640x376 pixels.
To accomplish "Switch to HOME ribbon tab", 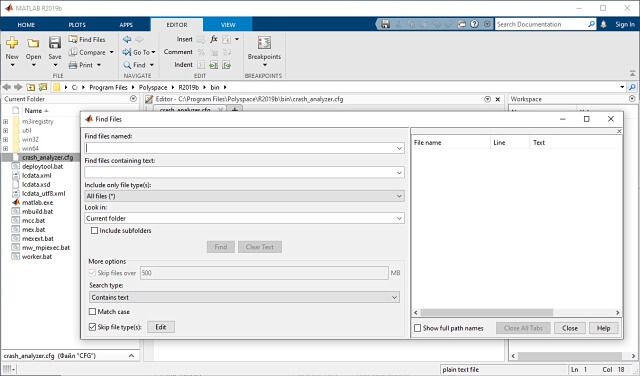I will point(26,25).
